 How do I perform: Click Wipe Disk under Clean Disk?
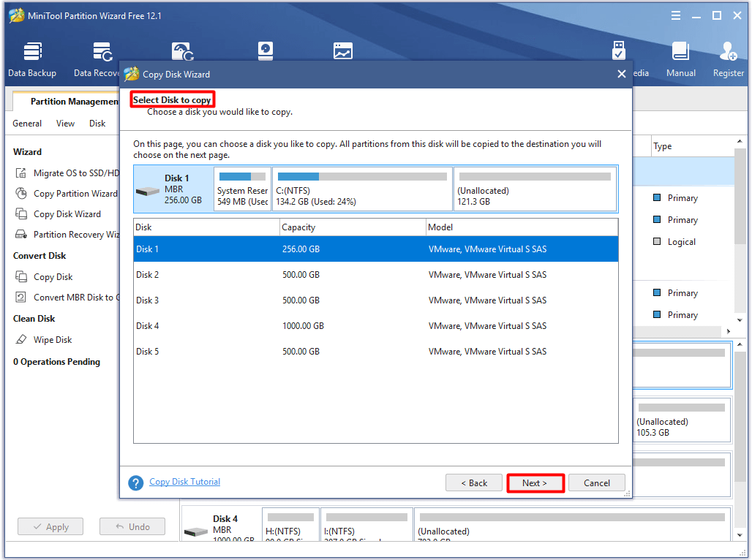[53, 339]
